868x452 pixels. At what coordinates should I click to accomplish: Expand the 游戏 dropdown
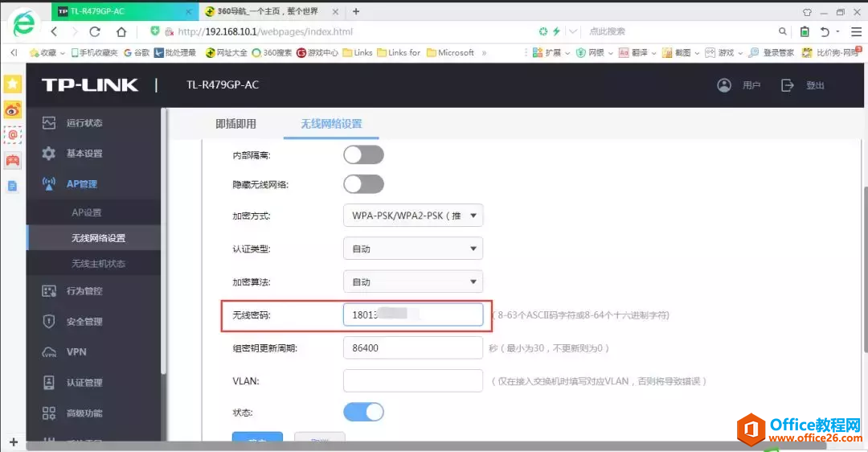[740, 53]
